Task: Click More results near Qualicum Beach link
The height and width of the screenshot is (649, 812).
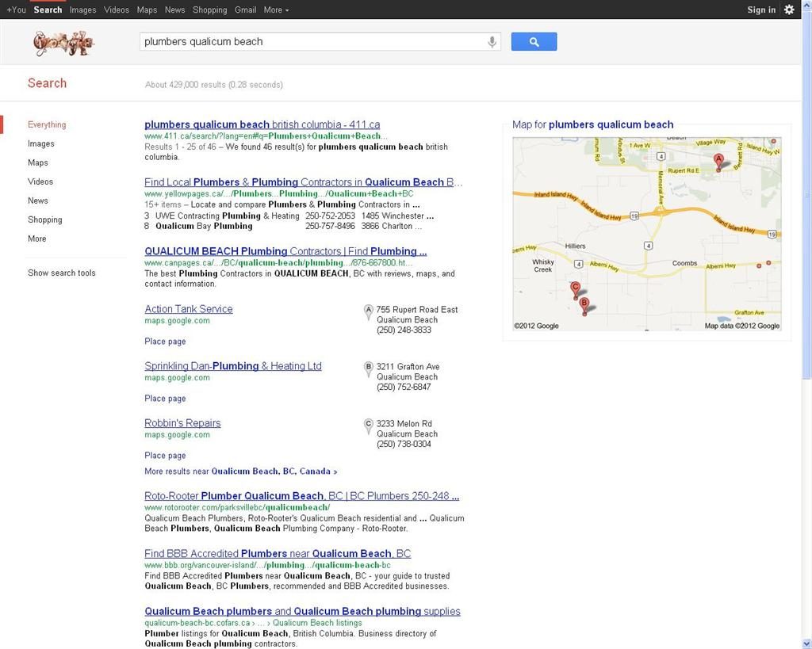Action: tap(241, 471)
